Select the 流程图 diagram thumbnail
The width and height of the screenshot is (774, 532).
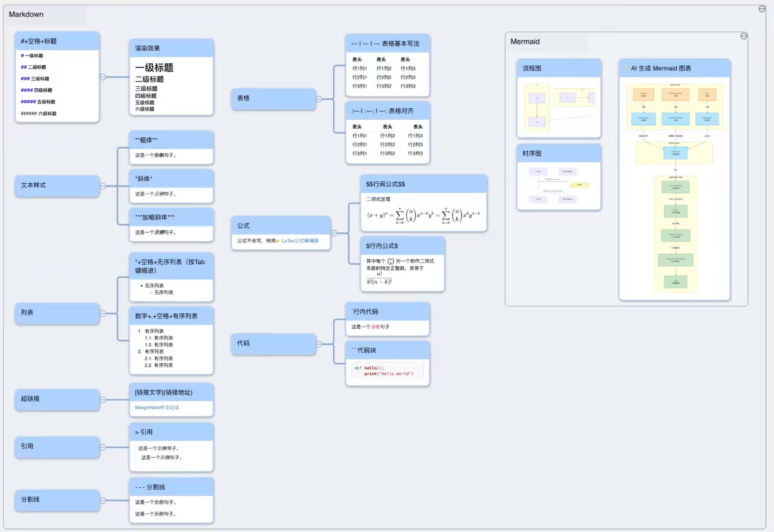pyautogui.click(x=559, y=107)
